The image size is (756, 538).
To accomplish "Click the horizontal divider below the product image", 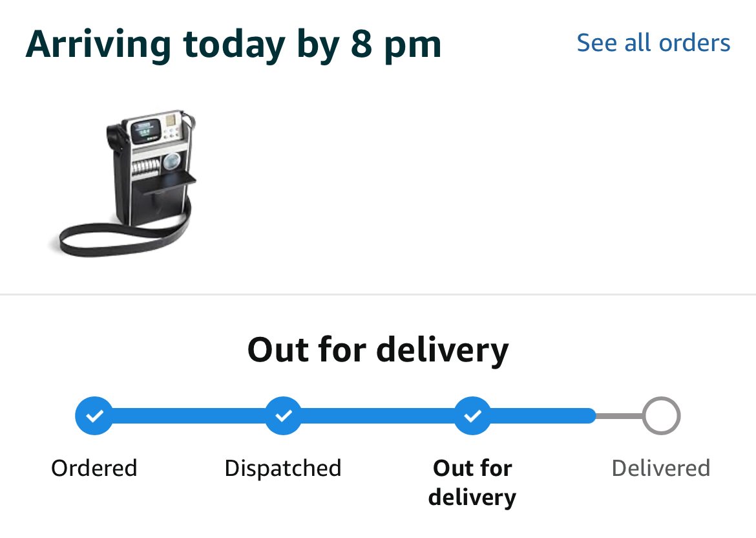I will point(378,294).
